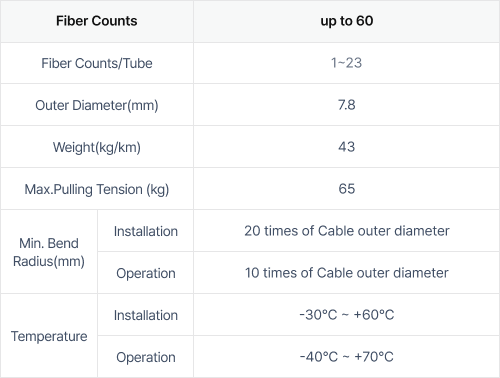The height and width of the screenshot is (378, 500).
Task: Select the Outer Diameter(mm) label
Action: click(x=97, y=105)
